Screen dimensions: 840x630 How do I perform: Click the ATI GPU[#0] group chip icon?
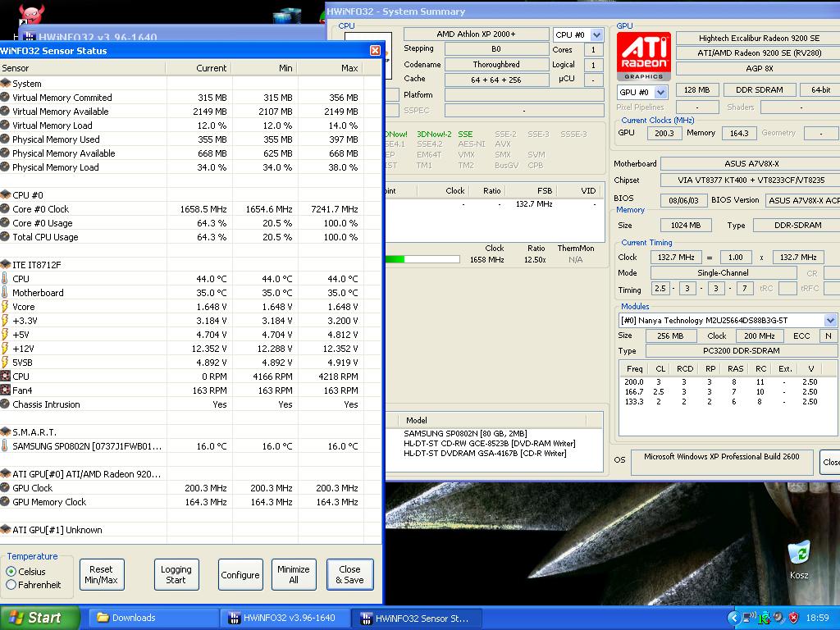point(6,473)
